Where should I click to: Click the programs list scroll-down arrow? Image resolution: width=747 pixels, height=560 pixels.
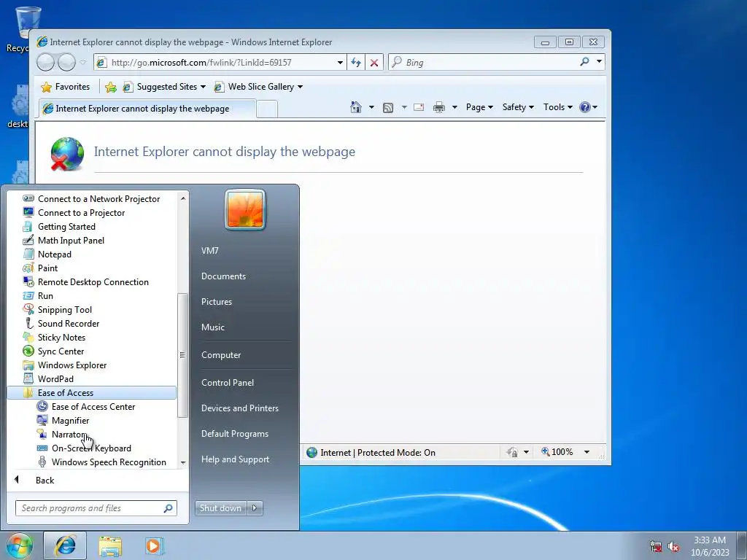[183, 463]
